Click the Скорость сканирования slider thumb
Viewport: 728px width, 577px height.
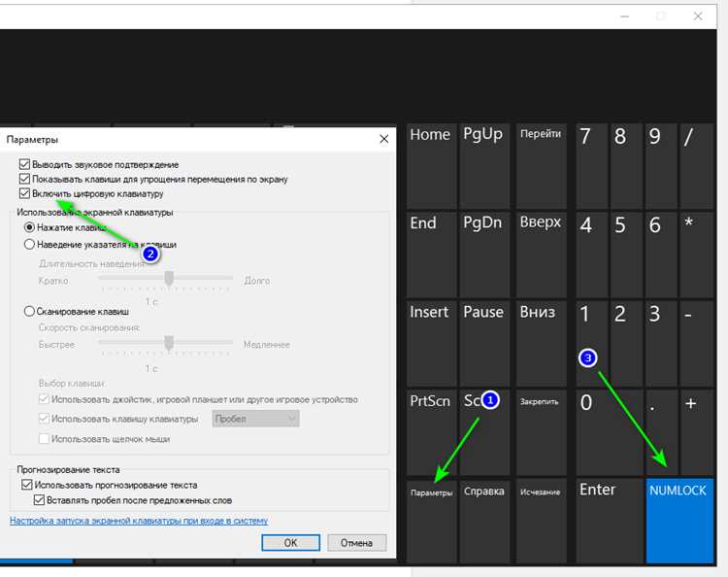coord(169,343)
